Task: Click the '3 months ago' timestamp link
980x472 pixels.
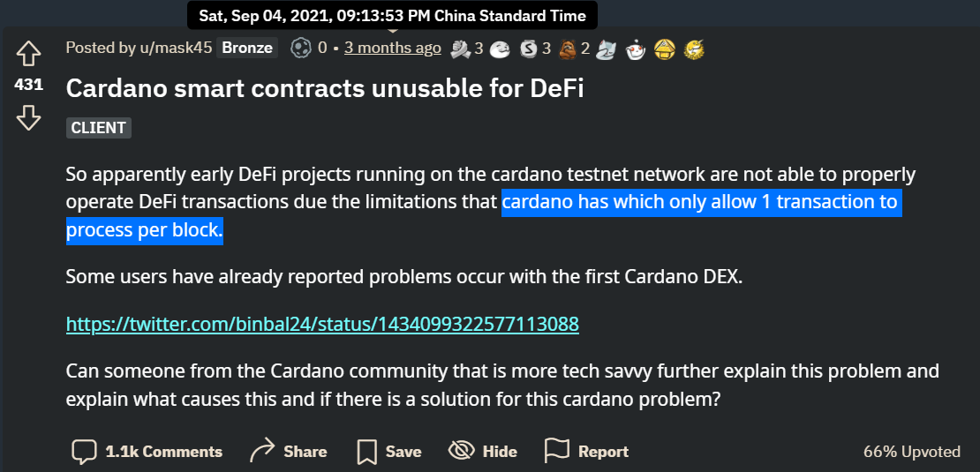Action: (392, 48)
